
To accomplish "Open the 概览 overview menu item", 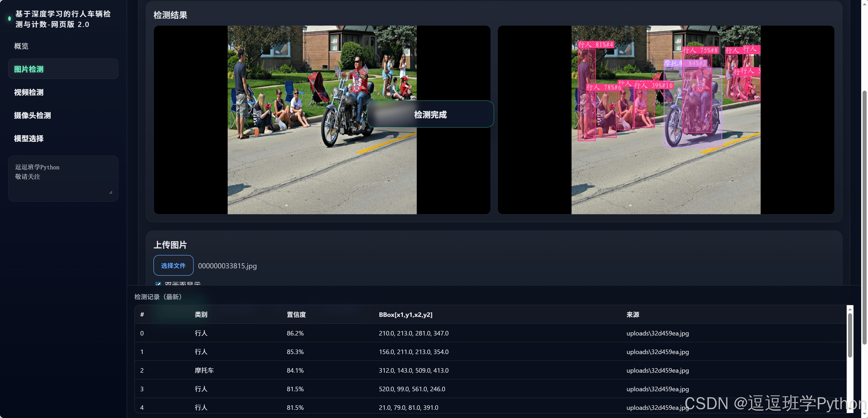I will point(21,46).
